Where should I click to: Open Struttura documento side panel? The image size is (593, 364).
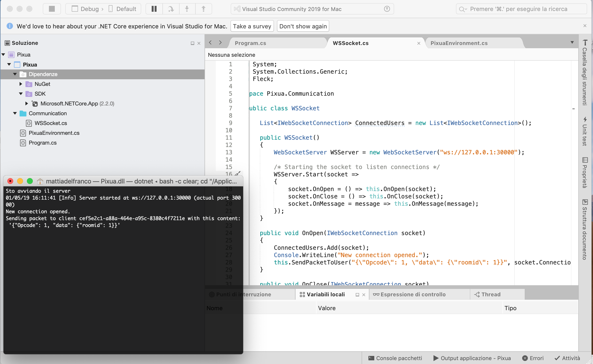[x=585, y=229]
